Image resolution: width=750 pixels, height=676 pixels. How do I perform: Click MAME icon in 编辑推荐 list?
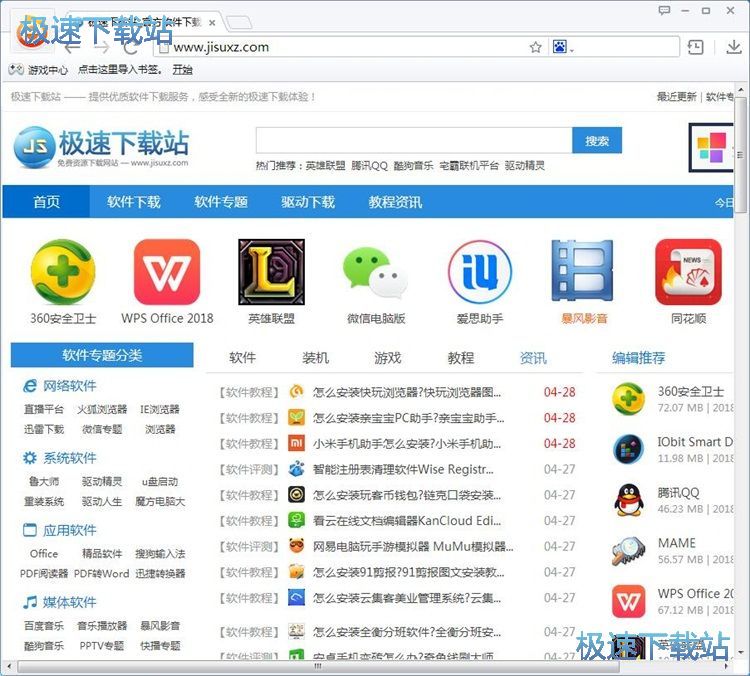coord(629,551)
